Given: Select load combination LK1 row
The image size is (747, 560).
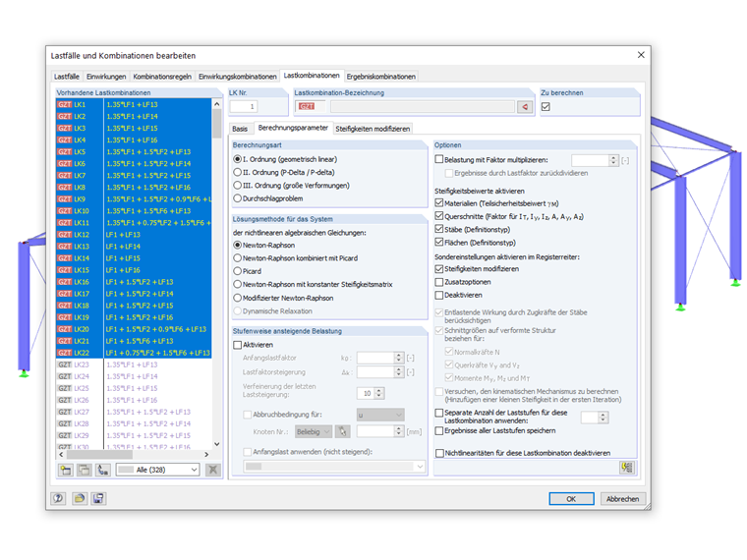Looking at the screenshot, I should tap(134, 104).
